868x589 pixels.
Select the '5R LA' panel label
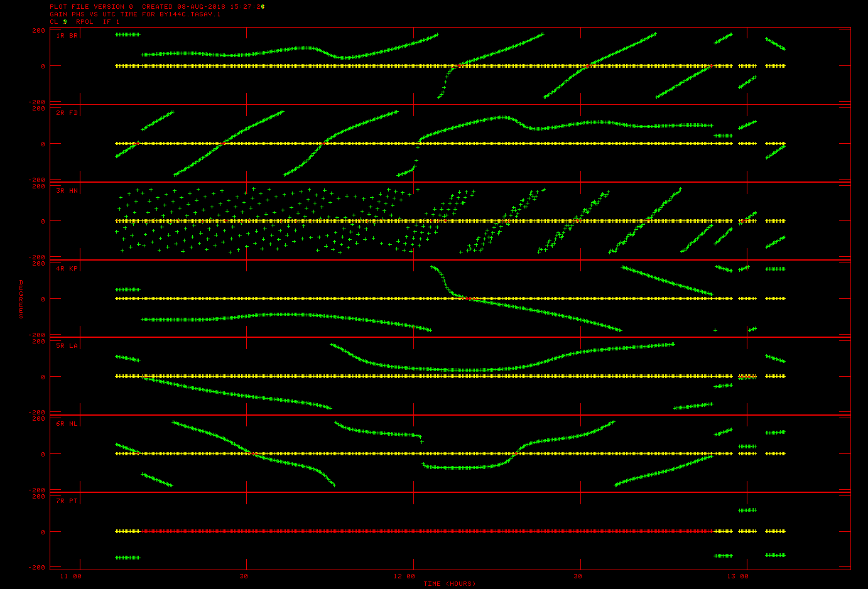[x=67, y=346]
